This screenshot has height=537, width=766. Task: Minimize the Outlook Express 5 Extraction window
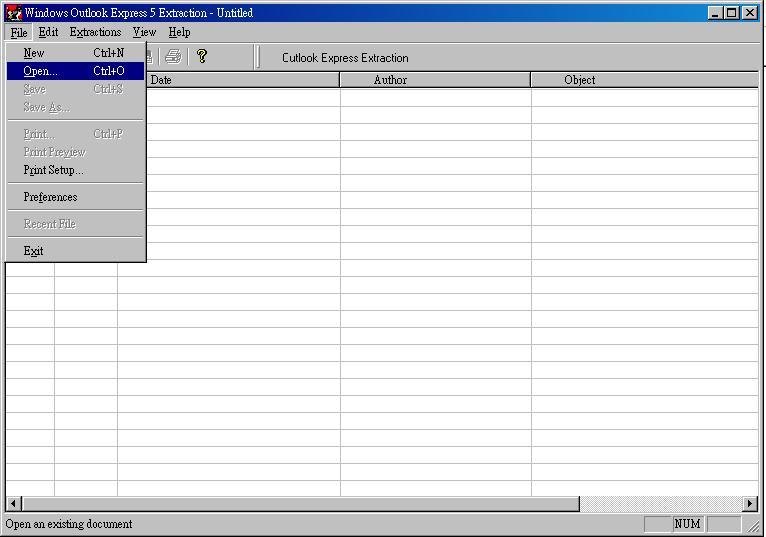tap(715, 13)
